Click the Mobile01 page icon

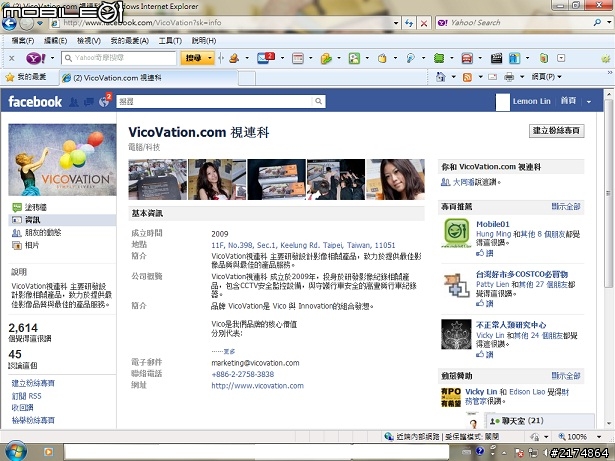point(456,233)
